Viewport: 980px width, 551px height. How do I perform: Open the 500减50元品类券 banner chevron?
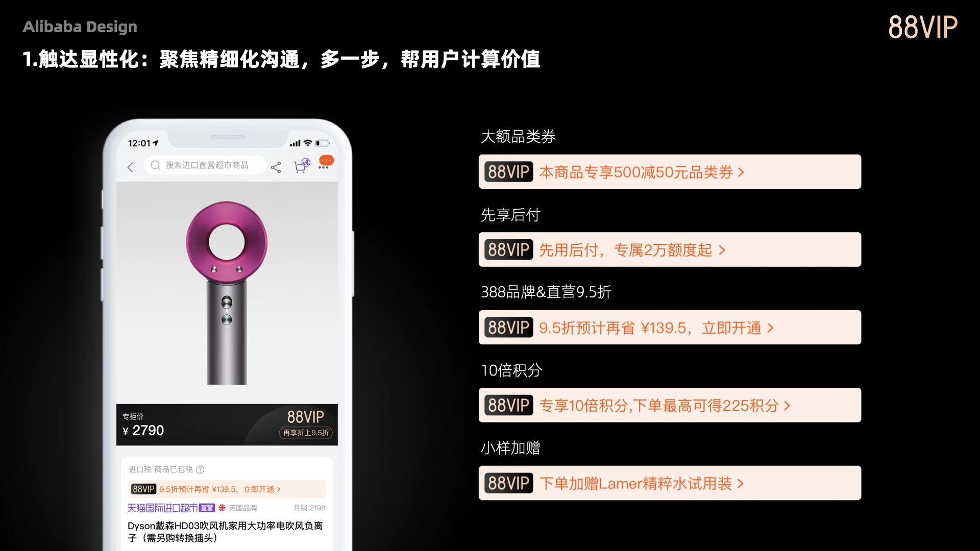point(741,172)
